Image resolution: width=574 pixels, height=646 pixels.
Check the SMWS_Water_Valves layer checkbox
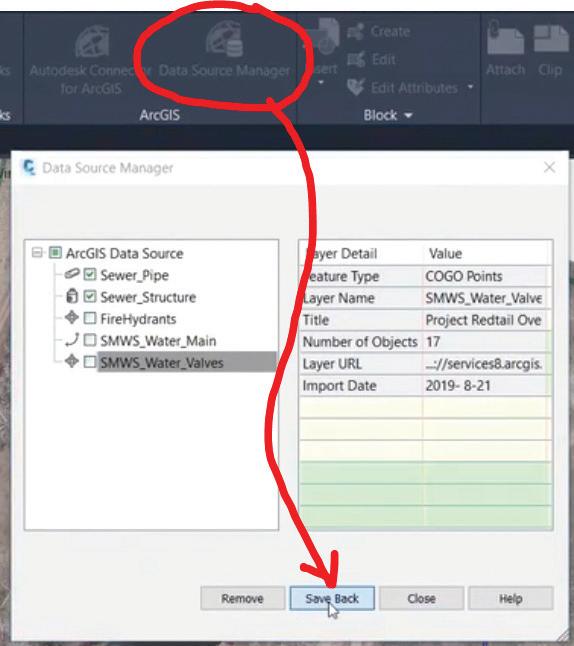point(90,362)
